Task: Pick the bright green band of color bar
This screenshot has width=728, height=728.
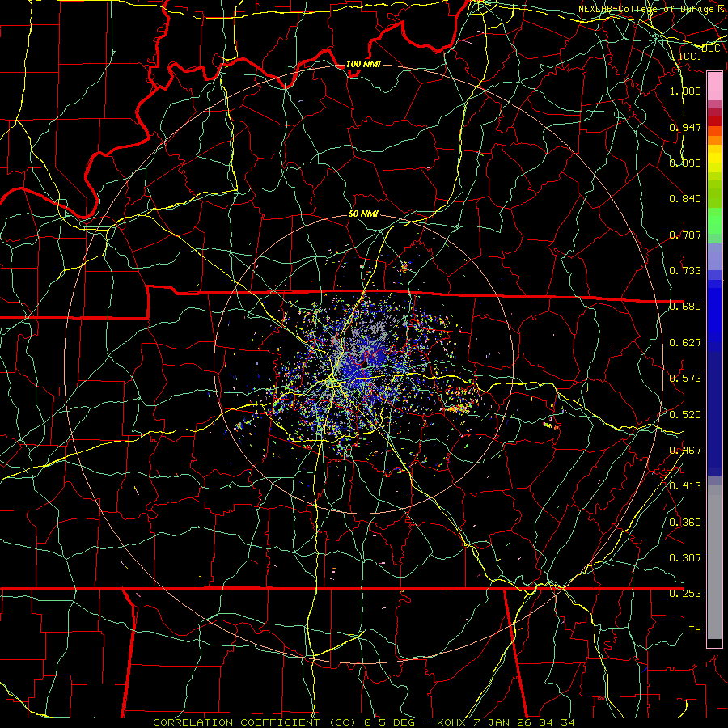Action: (x=714, y=221)
